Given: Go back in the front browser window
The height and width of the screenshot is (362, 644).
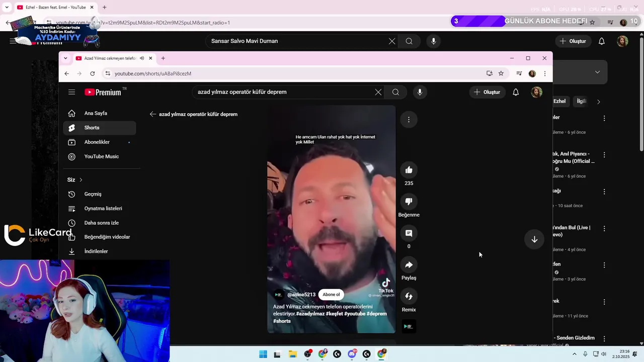Looking at the screenshot, I should click(66, 73).
